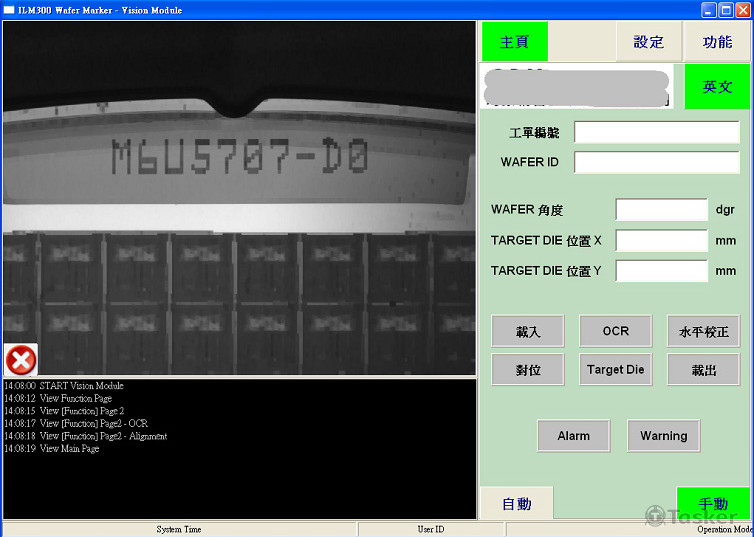754x537 pixels.
Task: Click the application icon in title bar
Action: coord(9,9)
